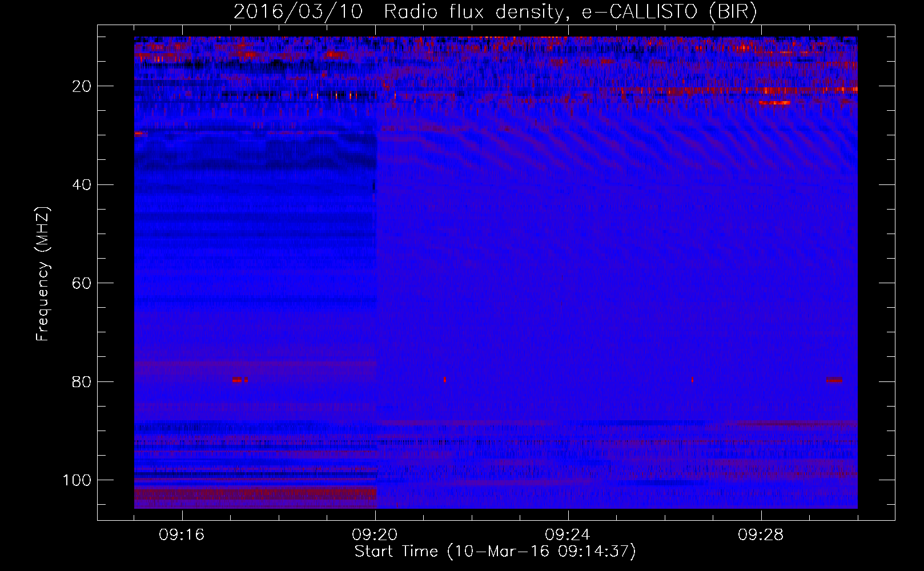The image size is (924, 571).
Task: Click the 09:24 time tick label
Action: click(568, 535)
